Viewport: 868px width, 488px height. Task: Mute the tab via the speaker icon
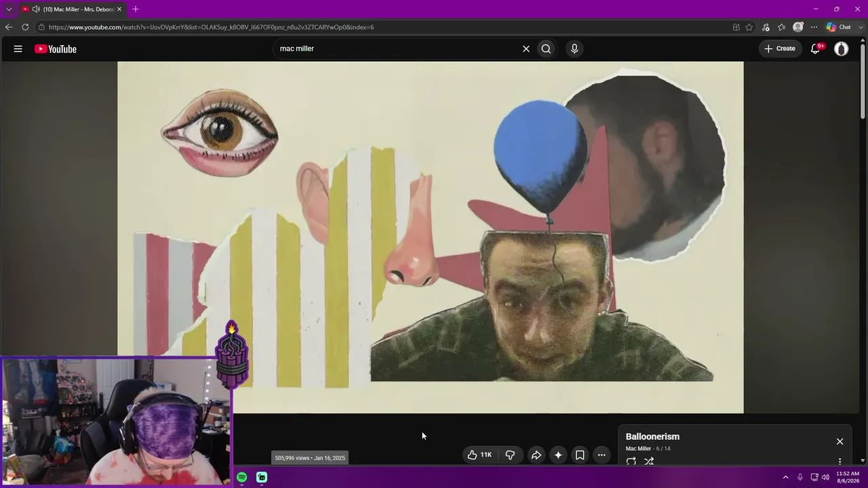pos(35,9)
